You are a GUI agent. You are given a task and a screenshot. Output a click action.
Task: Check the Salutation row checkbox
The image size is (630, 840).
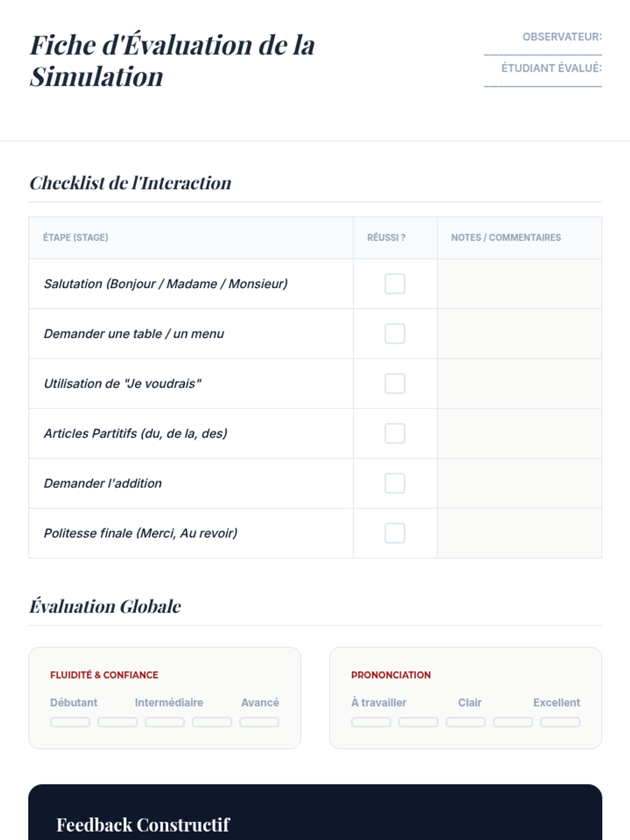[x=394, y=283]
